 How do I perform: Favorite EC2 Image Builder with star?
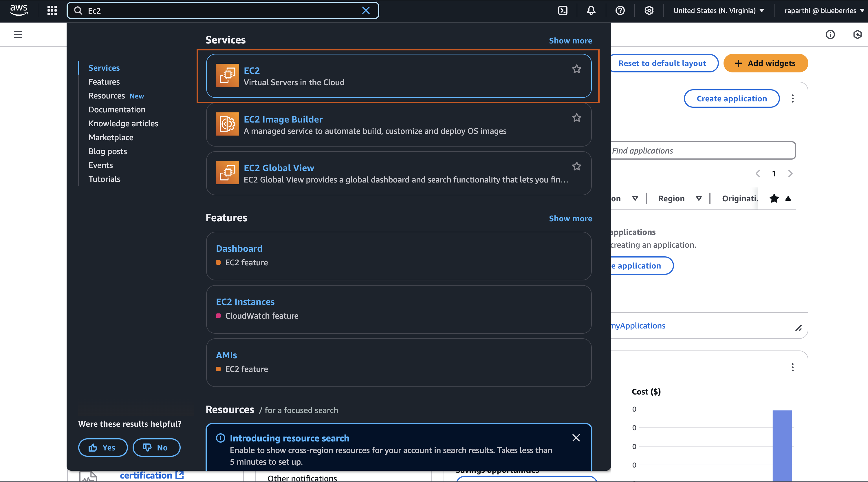point(576,118)
